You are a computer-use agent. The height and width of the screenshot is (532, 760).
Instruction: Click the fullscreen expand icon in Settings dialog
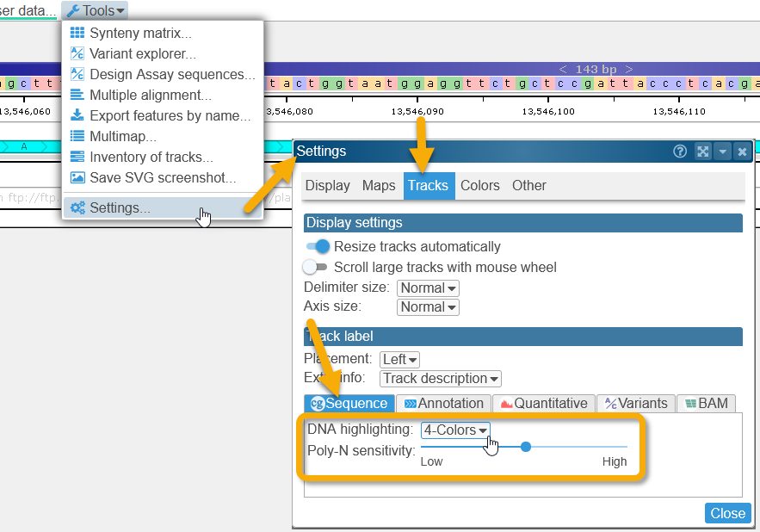click(x=702, y=152)
